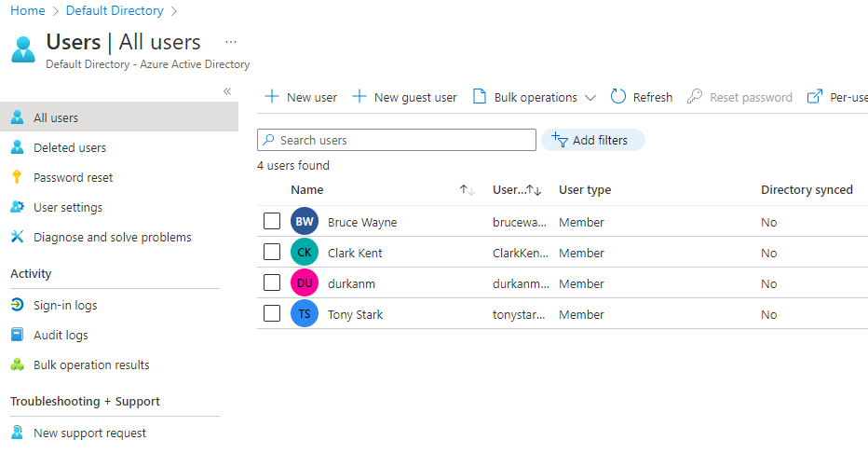Image resolution: width=868 pixels, height=454 pixels.
Task: Click the New user plus icon
Action: 272,97
